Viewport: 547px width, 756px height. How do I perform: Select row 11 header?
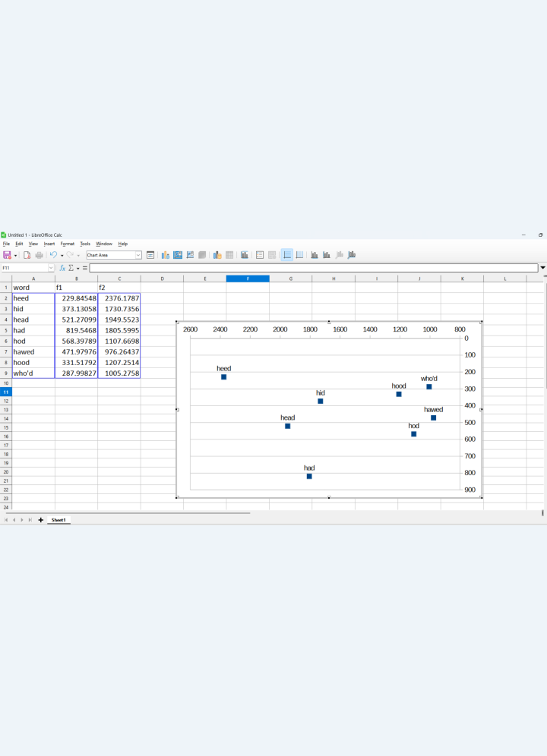6,392
